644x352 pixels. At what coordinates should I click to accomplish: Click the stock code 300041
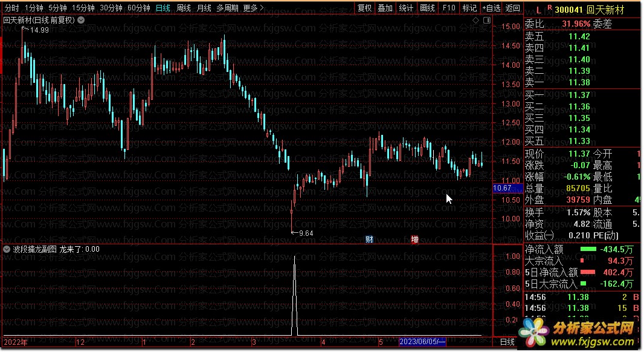pos(569,10)
